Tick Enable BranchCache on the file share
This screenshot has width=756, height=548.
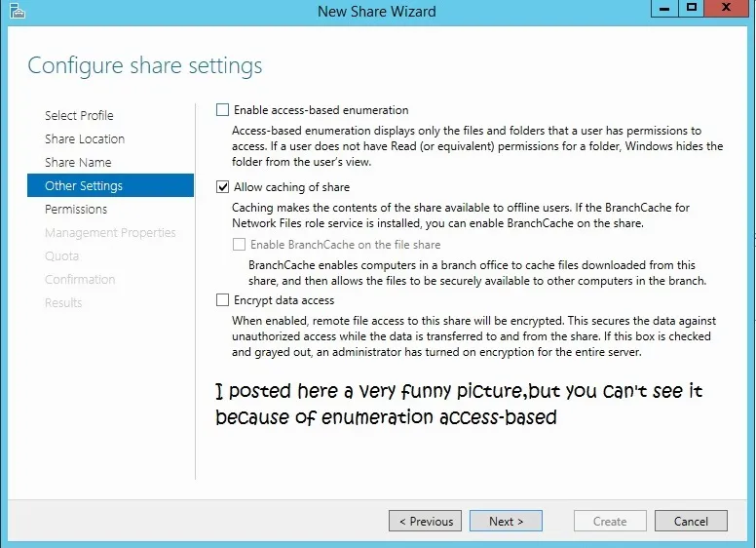[x=239, y=244]
